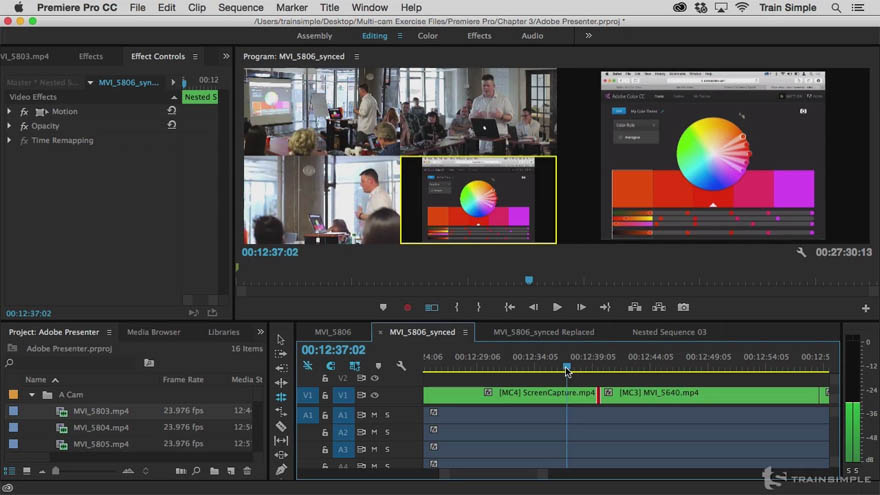Open Media Browser tab
The width and height of the screenshot is (880, 495).
coord(154,332)
